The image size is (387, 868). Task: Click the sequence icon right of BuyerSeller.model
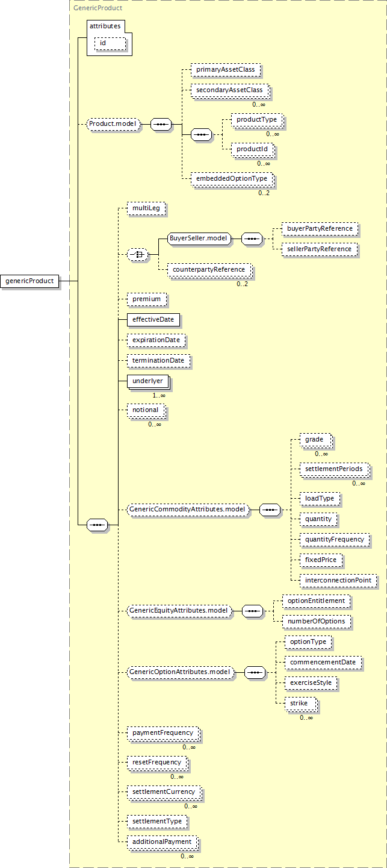pyautogui.click(x=252, y=239)
